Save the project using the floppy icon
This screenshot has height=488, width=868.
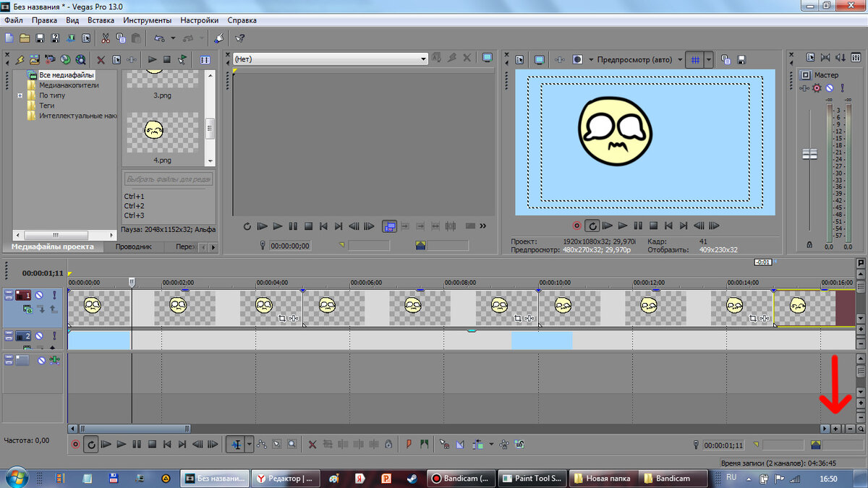tap(40, 38)
